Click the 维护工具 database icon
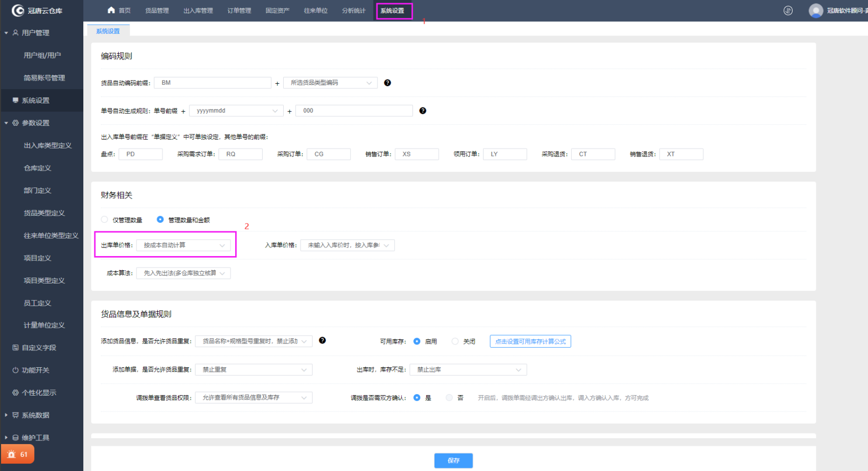Image resolution: width=868 pixels, height=471 pixels. (15, 438)
